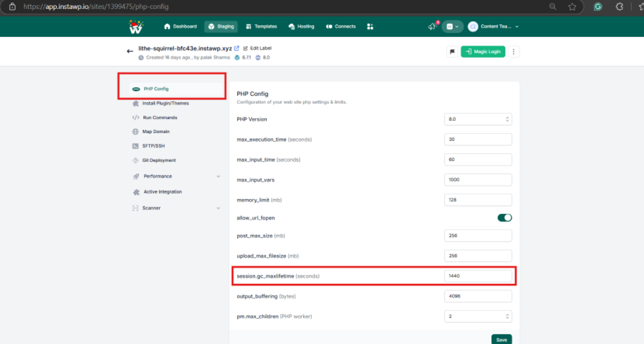Bookmark page with the star icon
Image resolution: width=644 pixels, height=344 pixels.
572,6
